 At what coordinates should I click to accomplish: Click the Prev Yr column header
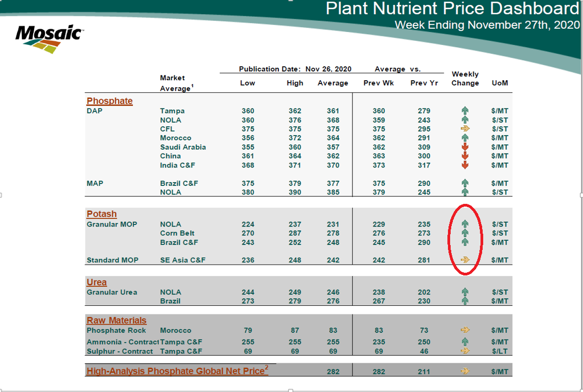coord(424,83)
